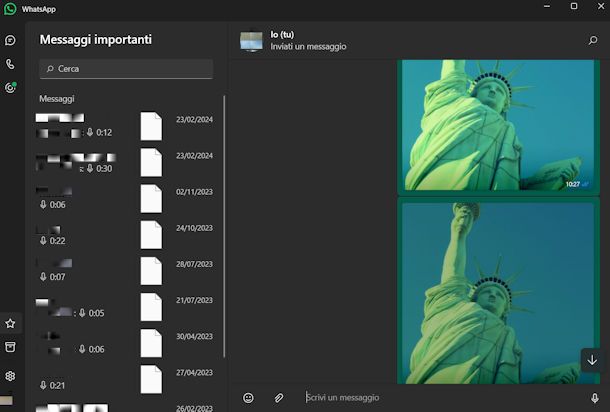
Task: Click the WhatsApp logo in title bar
Action: (x=10, y=9)
